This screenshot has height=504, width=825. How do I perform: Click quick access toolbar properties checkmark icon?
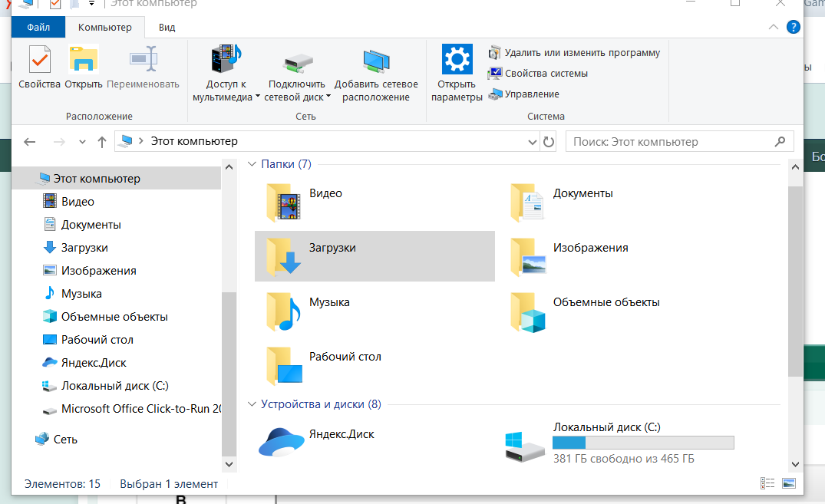pos(54,4)
